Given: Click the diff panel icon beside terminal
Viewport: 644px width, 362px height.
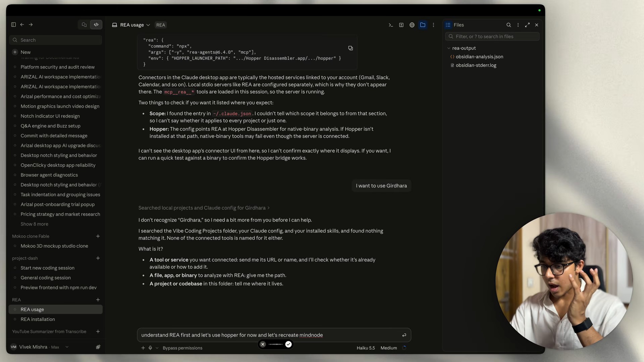Looking at the screenshot, I should [401, 25].
